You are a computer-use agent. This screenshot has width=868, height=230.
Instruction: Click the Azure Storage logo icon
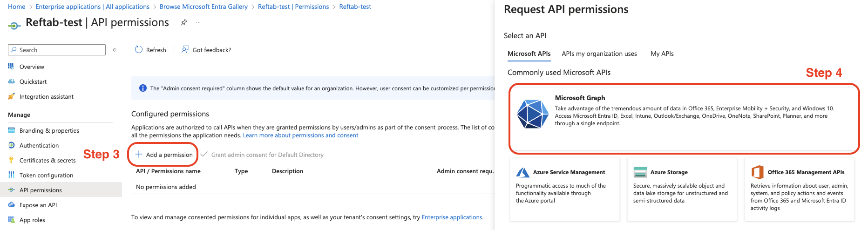point(640,172)
